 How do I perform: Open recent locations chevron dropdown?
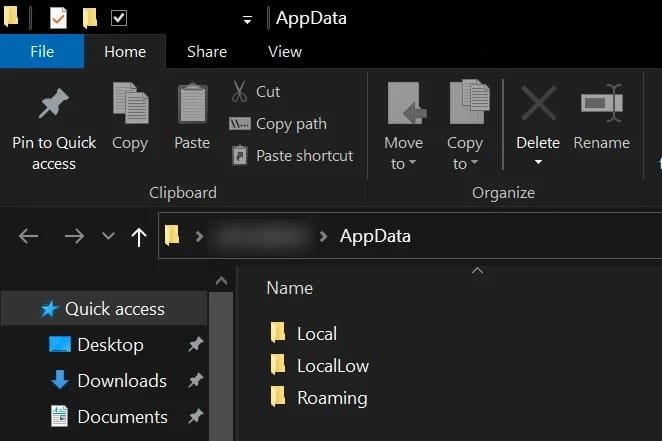click(x=108, y=237)
